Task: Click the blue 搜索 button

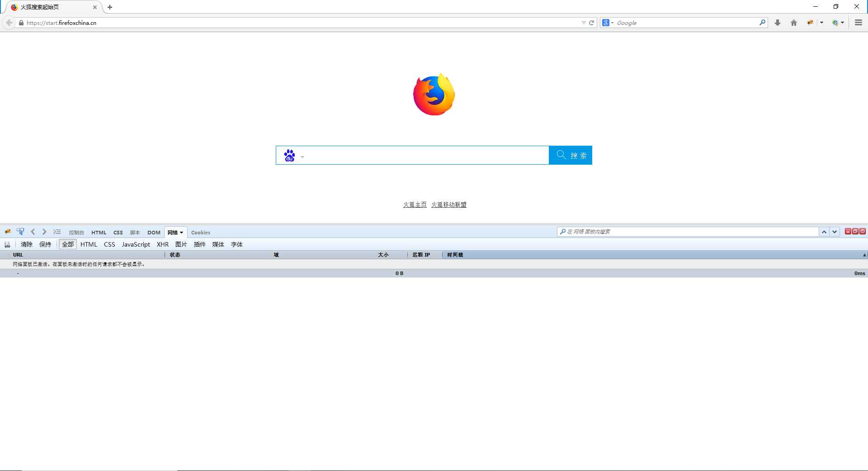Action: click(x=571, y=155)
